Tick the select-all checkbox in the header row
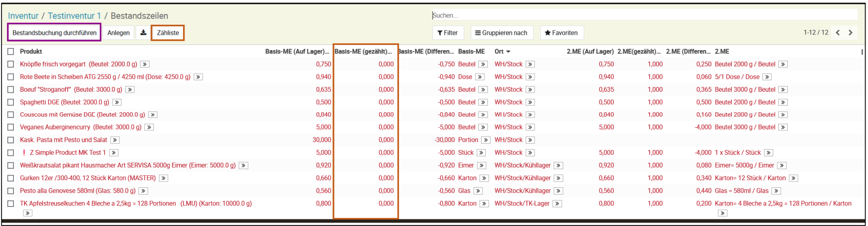Screen dimensions: 868x226 tap(11, 52)
